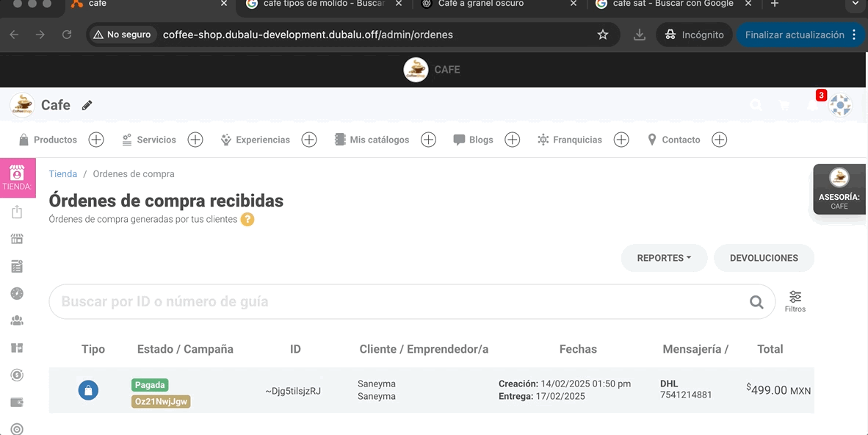Expand the REPORTES dropdown

click(x=664, y=258)
